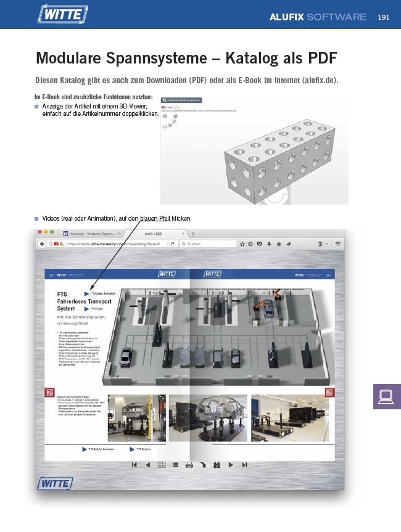The image size is (401, 532).
Task: Go to previous e-book page
Action: pyautogui.click(x=147, y=465)
